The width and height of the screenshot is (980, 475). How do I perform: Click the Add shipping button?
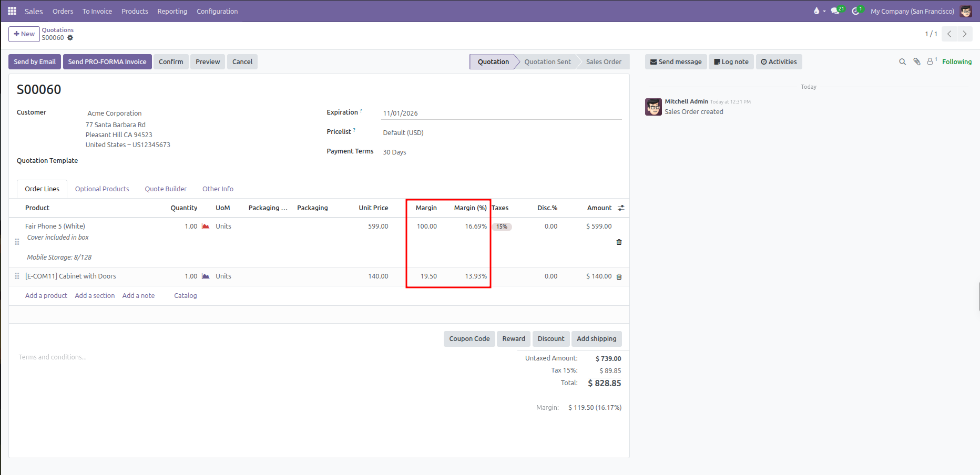tap(596, 339)
